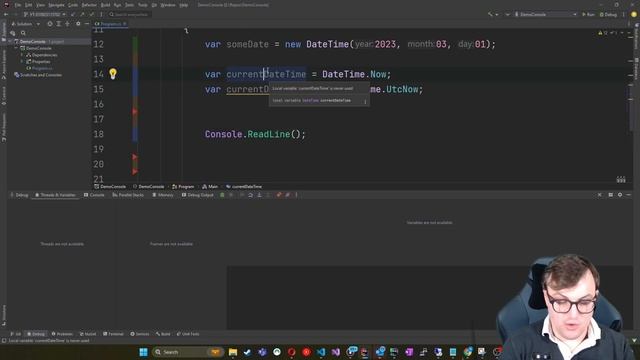Click the taskbar Search box
Image resolution: width=640 pixels, height=360 pixels.
click(x=188, y=352)
